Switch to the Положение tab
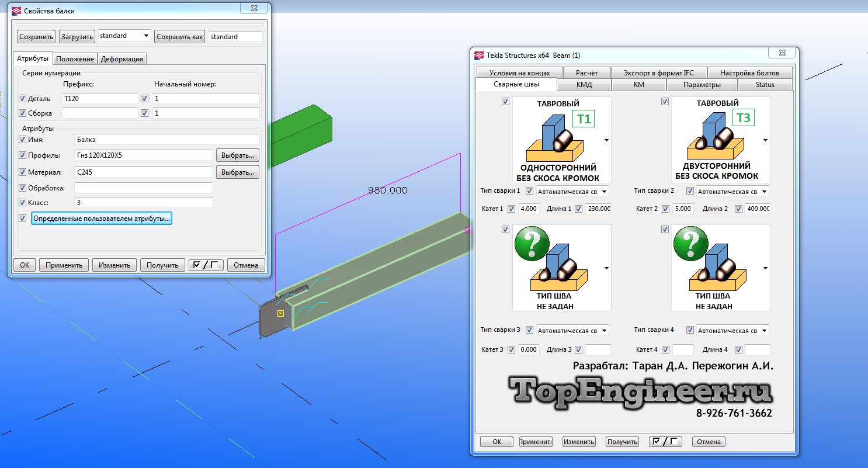The width and height of the screenshot is (868, 468). click(x=75, y=59)
